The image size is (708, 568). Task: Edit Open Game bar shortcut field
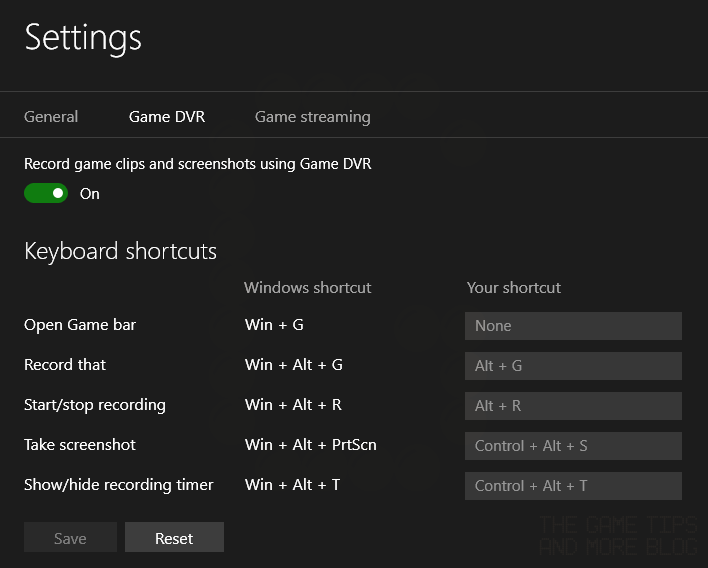coord(573,326)
